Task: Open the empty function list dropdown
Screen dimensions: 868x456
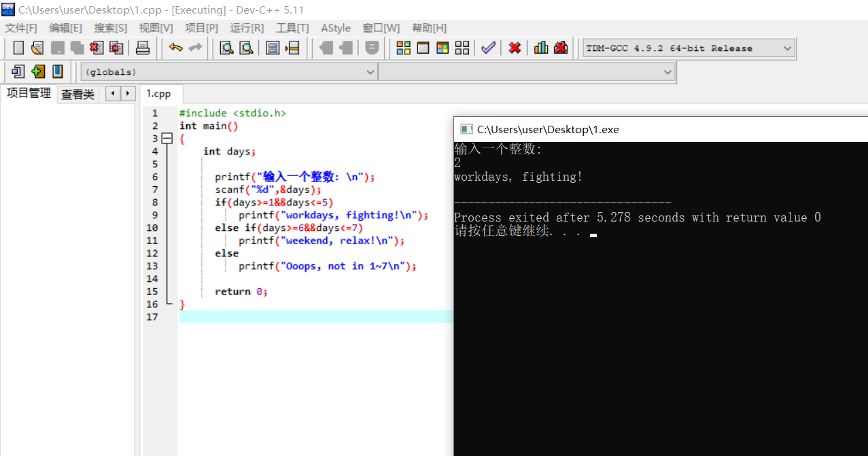Action: [527, 71]
